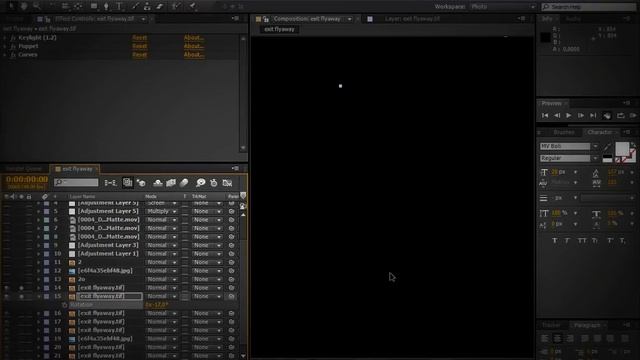Select the Eraser tool in top toolbar
The width and height of the screenshot is (640, 360).
[x=160, y=6]
